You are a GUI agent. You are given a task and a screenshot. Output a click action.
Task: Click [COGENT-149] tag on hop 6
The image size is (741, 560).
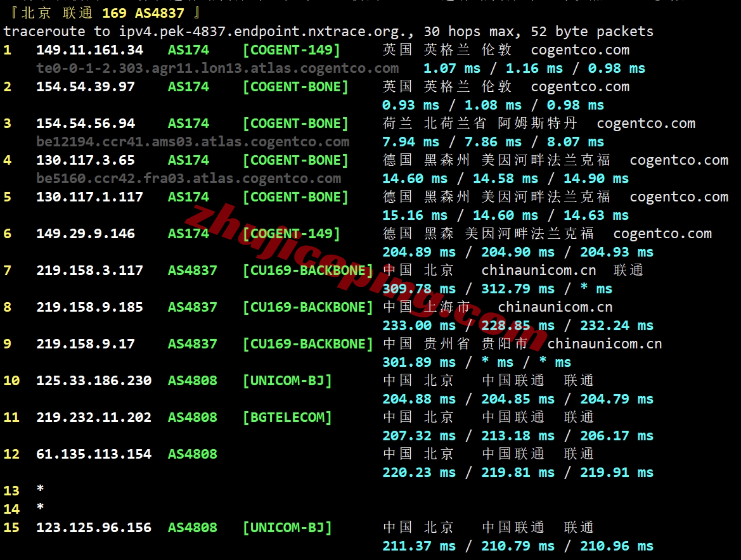[x=292, y=234]
